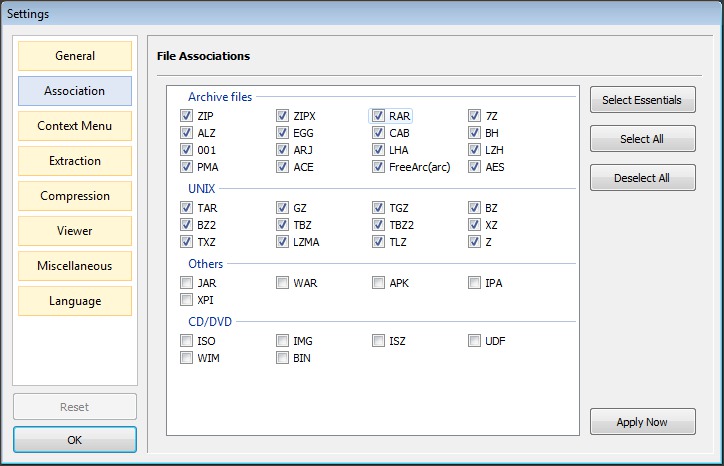This screenshot has width=724, height=466.
Task: Enable the WAR association checkbox
Action: click(283, 283)
